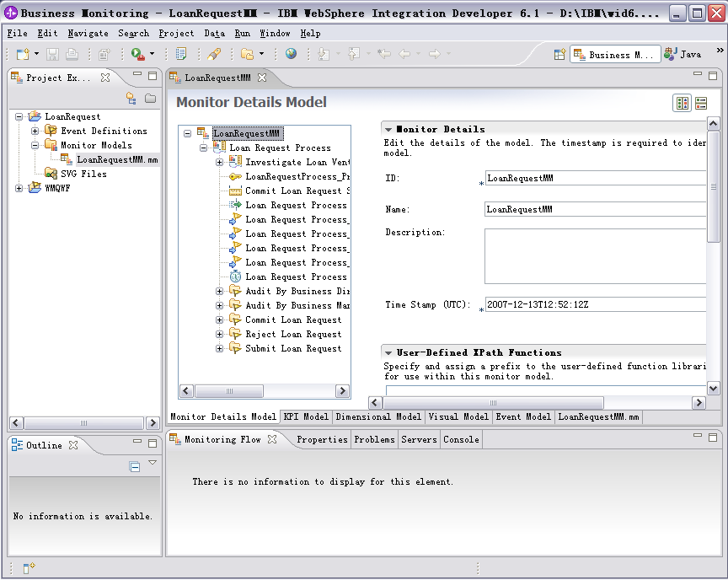This screenshot has width=728, height=580.
Task: Open the dropdown arrow beside the folder toolbar icon
Action: pyautogui.click(x=261, y=54)
